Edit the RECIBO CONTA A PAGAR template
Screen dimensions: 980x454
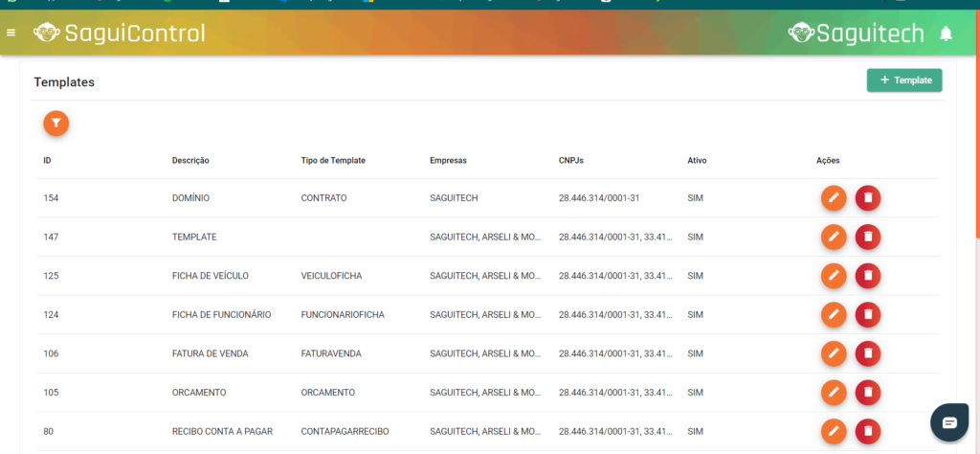[834, 431]
